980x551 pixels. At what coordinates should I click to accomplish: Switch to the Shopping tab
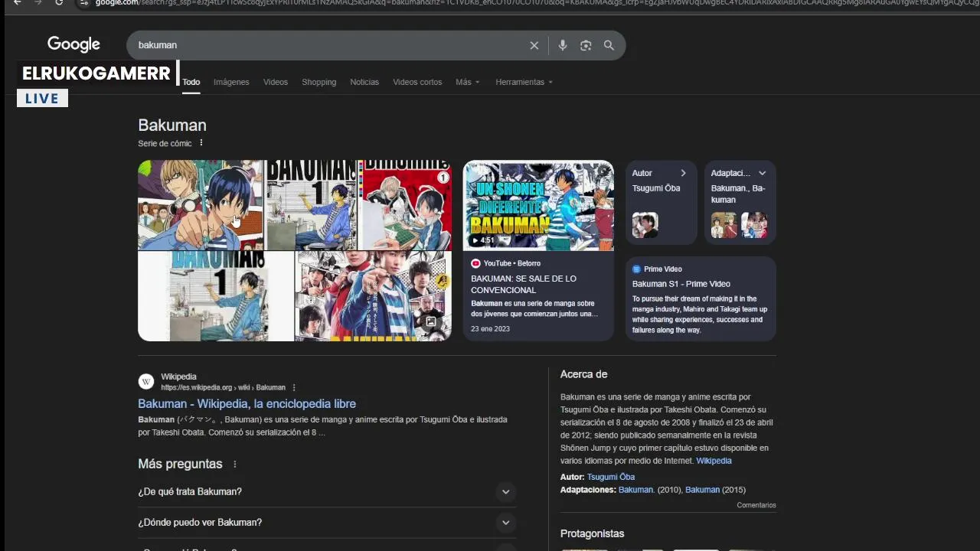pos(318,82)
